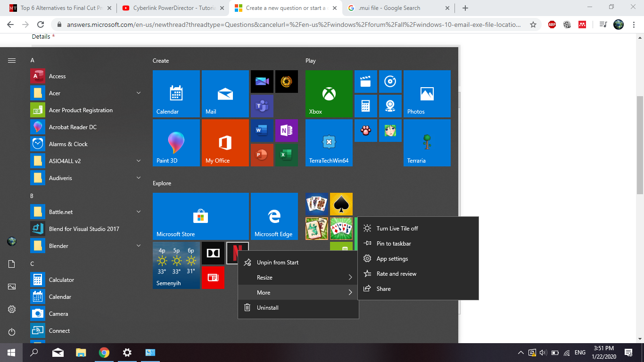Open the Weather tile showing Semenyih
The height and width of the screenshot is (362, 644).
pos(176,265)
